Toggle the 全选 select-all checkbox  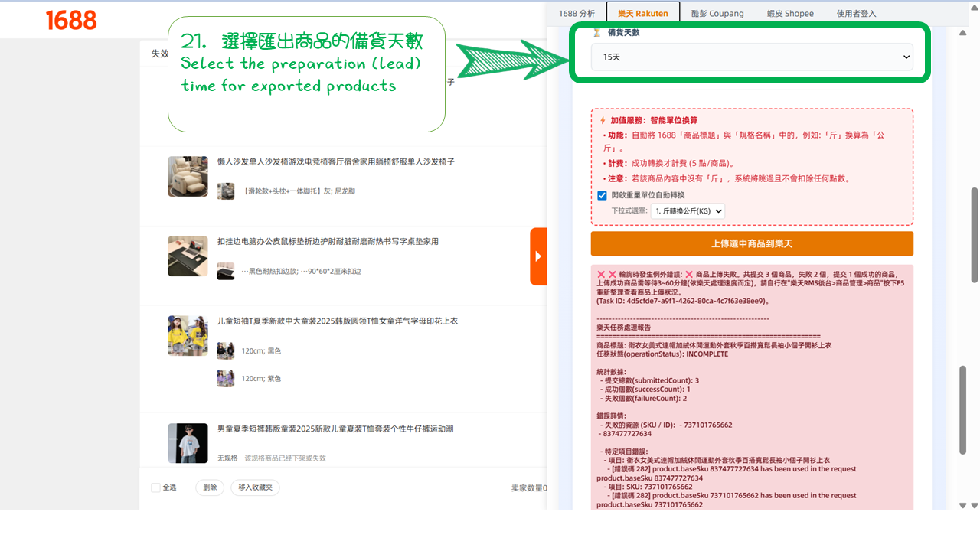(x=156, y=487)
